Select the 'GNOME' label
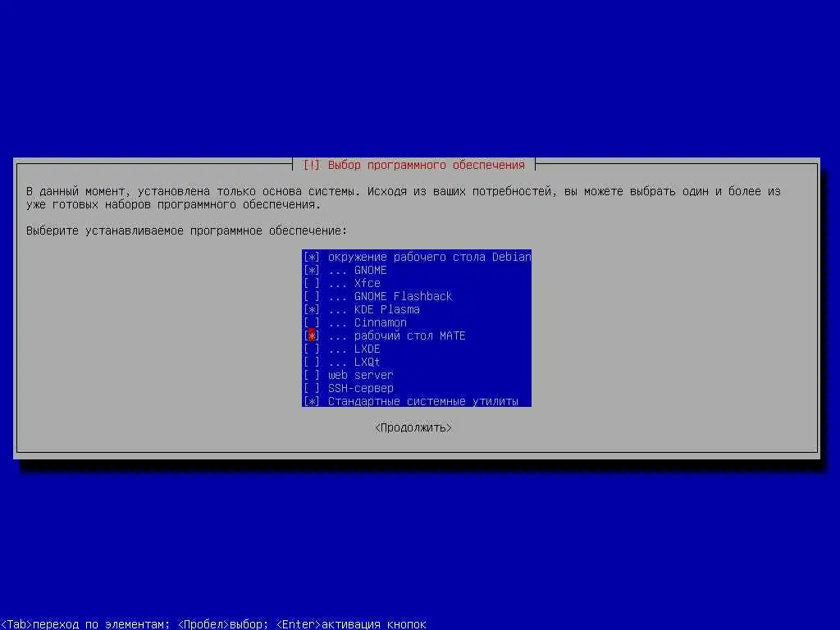Screen dimensions: 840x630 [x=370, y=270]
